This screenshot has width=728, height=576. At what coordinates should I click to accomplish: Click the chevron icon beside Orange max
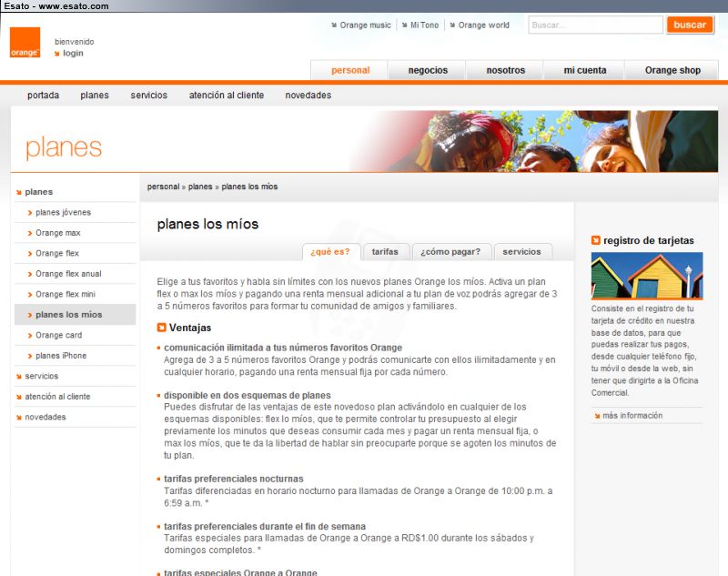click(30, 233)
